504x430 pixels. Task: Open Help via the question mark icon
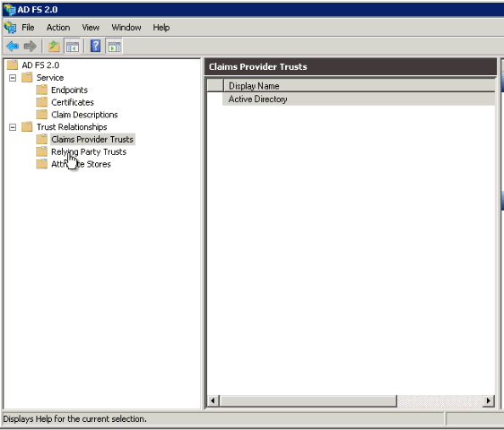coord(95,47)
